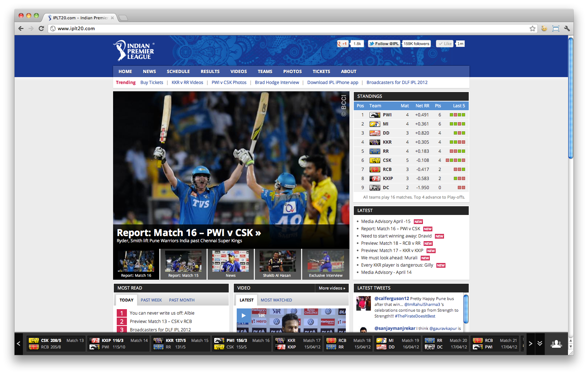The image size is (588, 375).
Task: Click the MI team logo in standings
Action: point(375,124)
